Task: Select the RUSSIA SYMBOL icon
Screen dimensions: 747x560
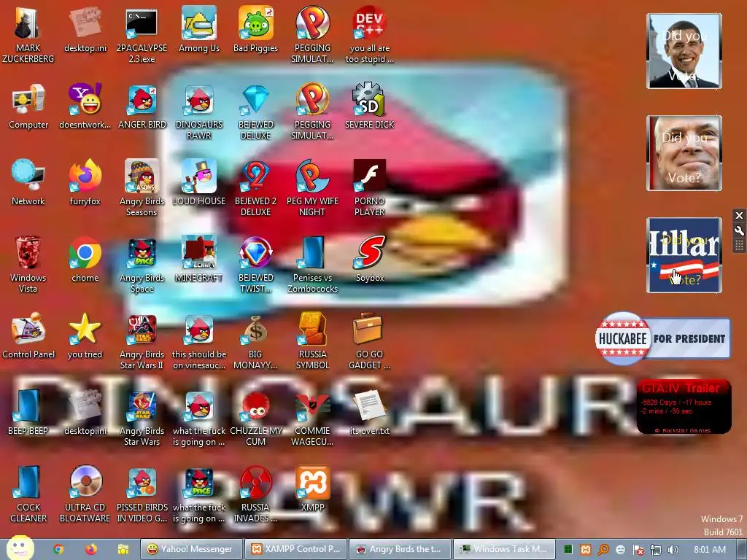Action: (312, 341)
